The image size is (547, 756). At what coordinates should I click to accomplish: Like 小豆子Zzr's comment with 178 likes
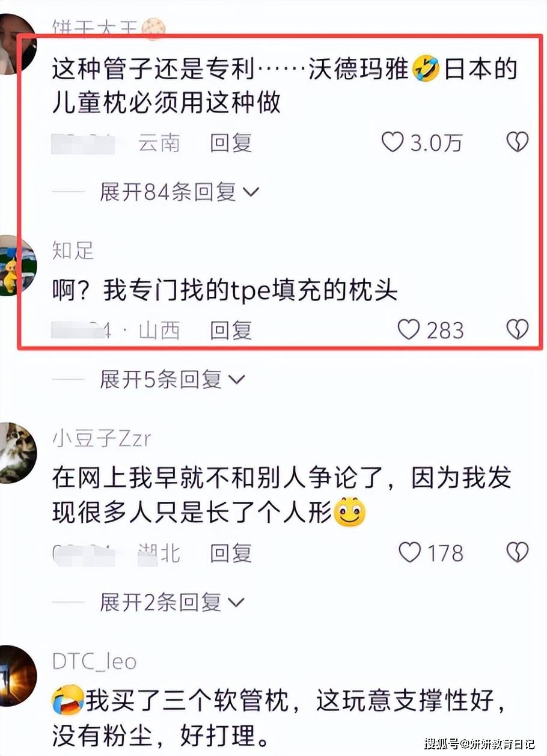tap(410, 552)
